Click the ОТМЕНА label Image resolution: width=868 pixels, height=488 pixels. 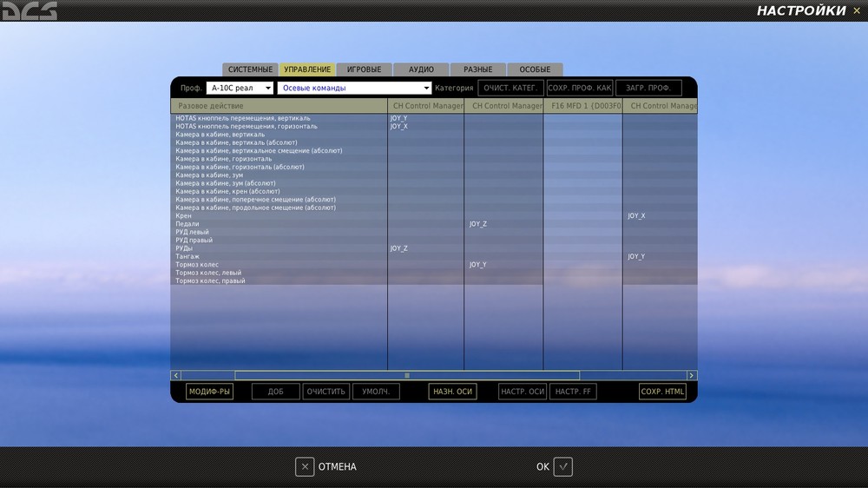point(337,466)
